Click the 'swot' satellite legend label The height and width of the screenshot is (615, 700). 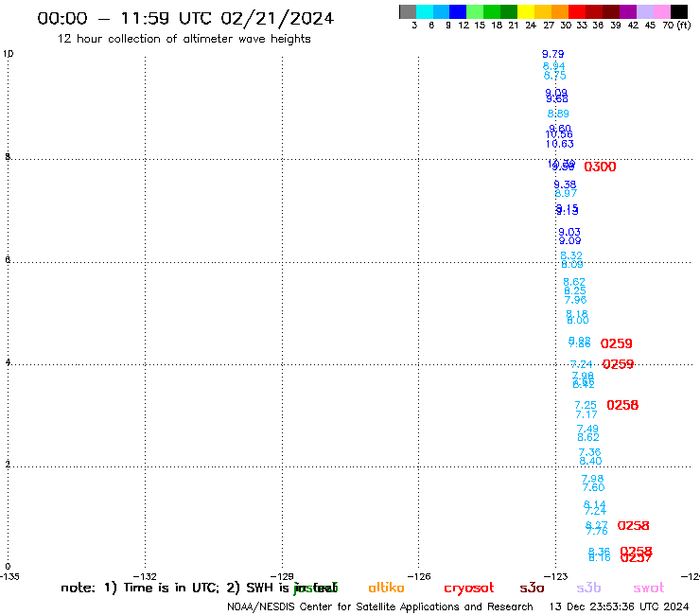point(648,589)
